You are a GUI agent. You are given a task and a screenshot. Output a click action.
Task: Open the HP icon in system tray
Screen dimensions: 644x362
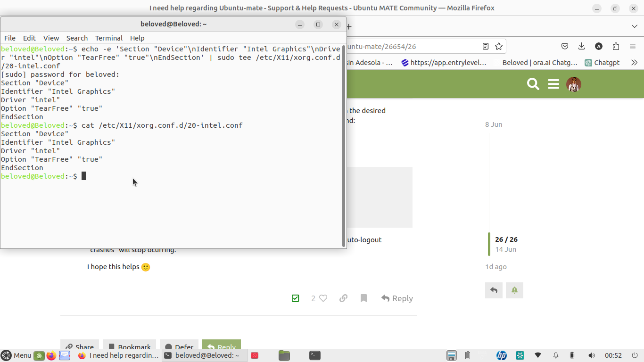502,355
